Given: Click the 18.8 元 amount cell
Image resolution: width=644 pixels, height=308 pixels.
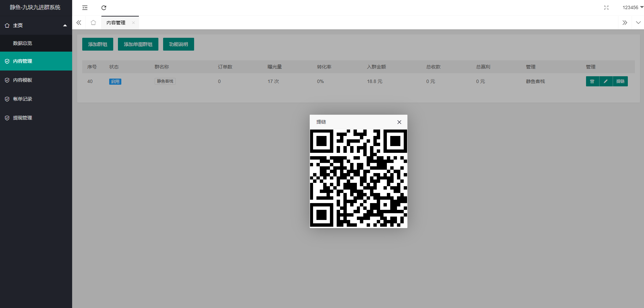Looking at the screenshot, I should coord(375,81).
